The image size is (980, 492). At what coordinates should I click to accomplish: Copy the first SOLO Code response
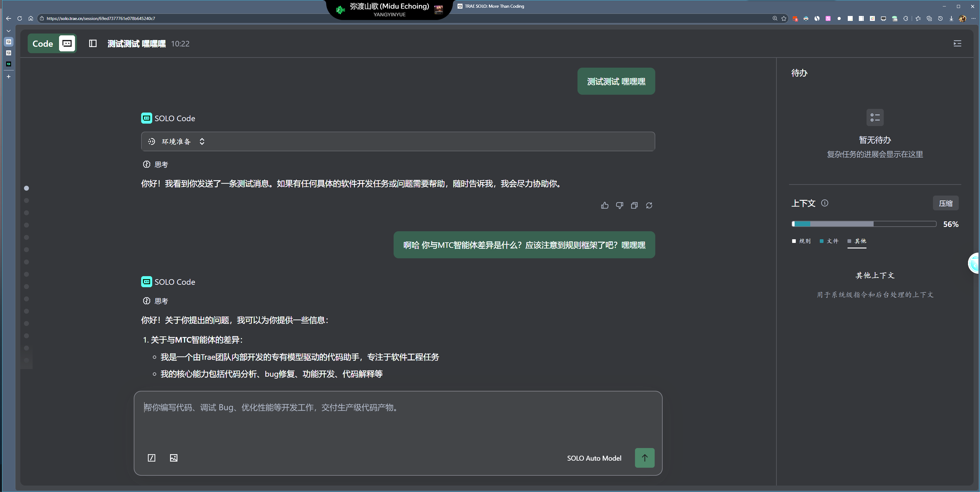(x=634, y=205)
